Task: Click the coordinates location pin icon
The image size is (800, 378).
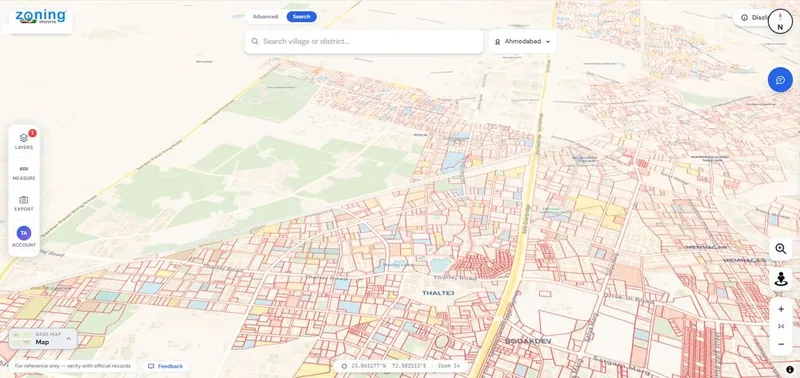Action: point(344,366)
